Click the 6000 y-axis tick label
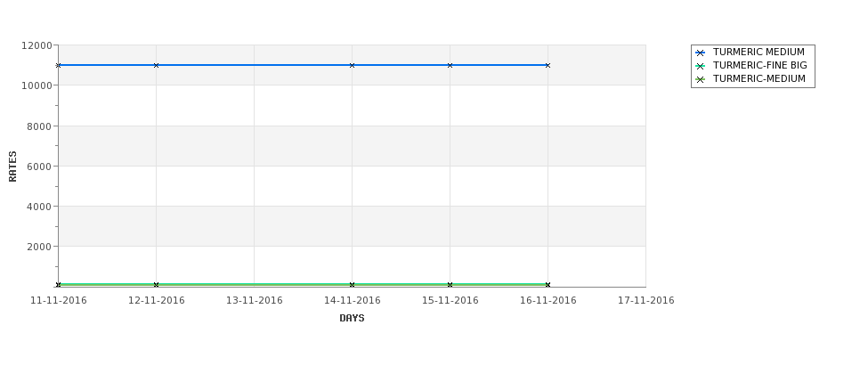868x382 pixels. click(x=40, y=167)
